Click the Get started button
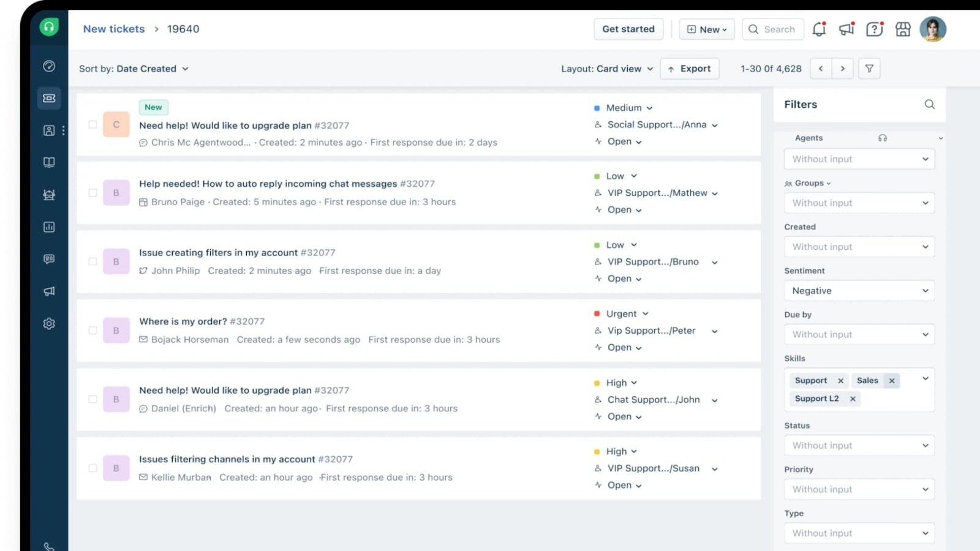The height and width of the screenshot is (551, 980). (628, 29)
